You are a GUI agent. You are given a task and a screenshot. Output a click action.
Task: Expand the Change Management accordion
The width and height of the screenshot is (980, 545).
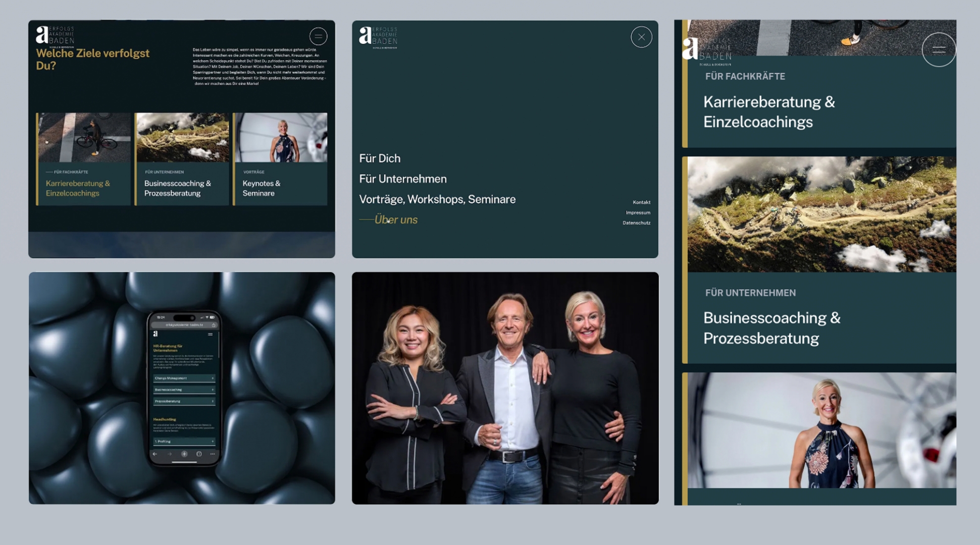(x=184, y=378)
